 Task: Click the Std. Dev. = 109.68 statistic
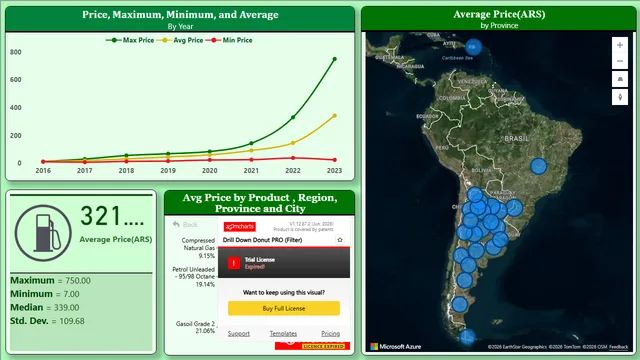pyautogui.click(x=47, y=321)
